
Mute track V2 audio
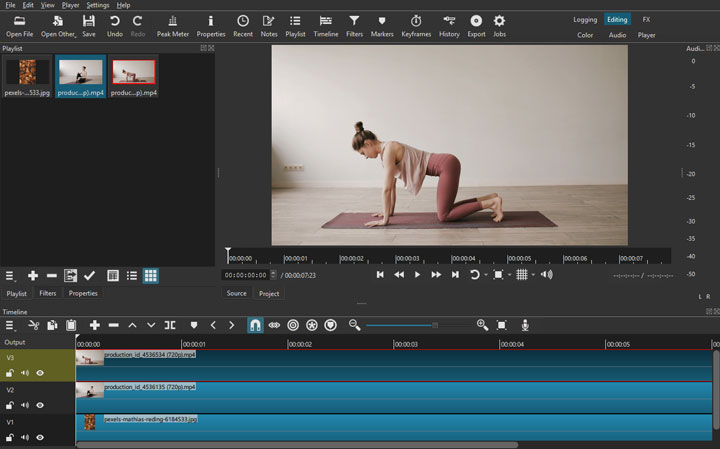pos(25,406)
